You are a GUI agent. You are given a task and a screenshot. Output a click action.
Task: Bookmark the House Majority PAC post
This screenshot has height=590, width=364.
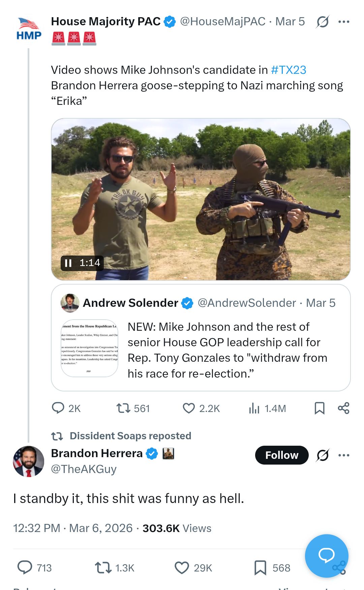pos(319,408)
